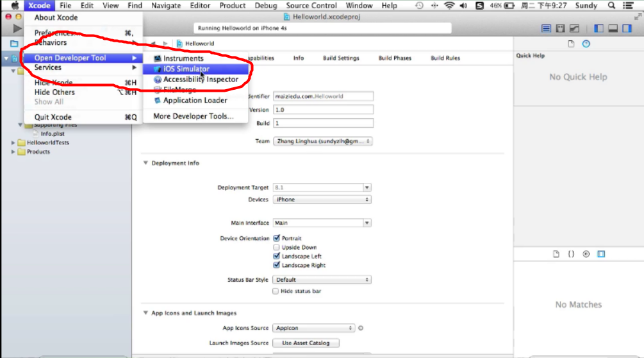Viewport: 644px width, 358px height.
Task: Show the Project navigator folder icon
Action: pyautogui.click(x=14, y=44)
